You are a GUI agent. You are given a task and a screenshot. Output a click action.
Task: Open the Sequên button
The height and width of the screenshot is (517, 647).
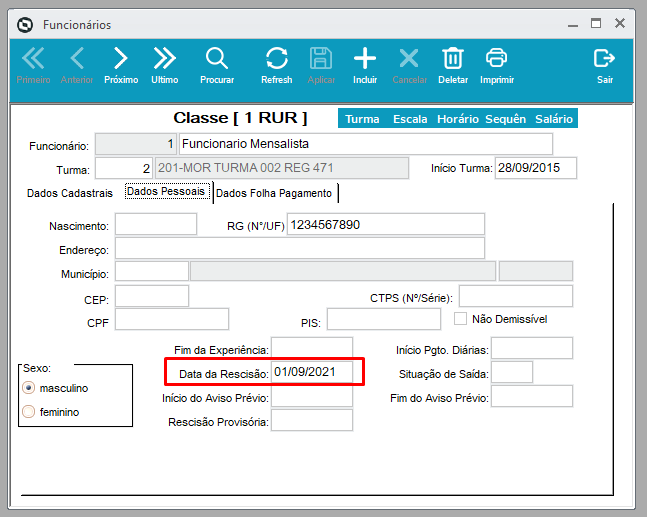point(505,119)
